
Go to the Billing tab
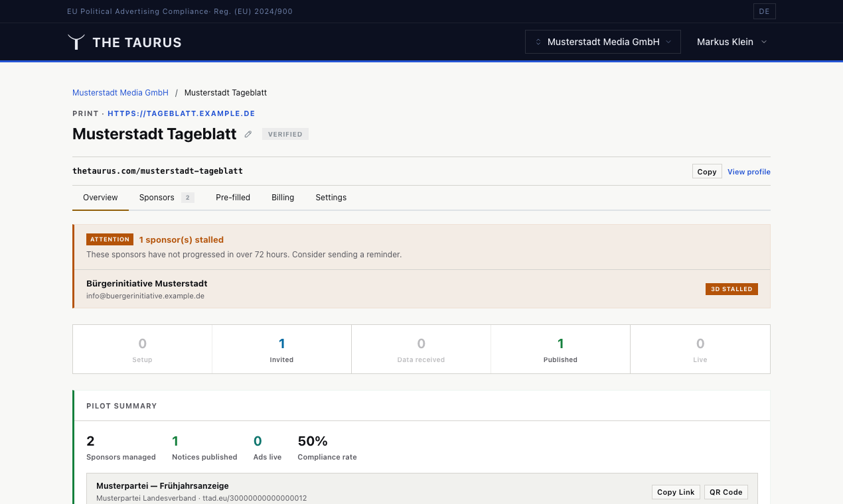coord(283,198)
